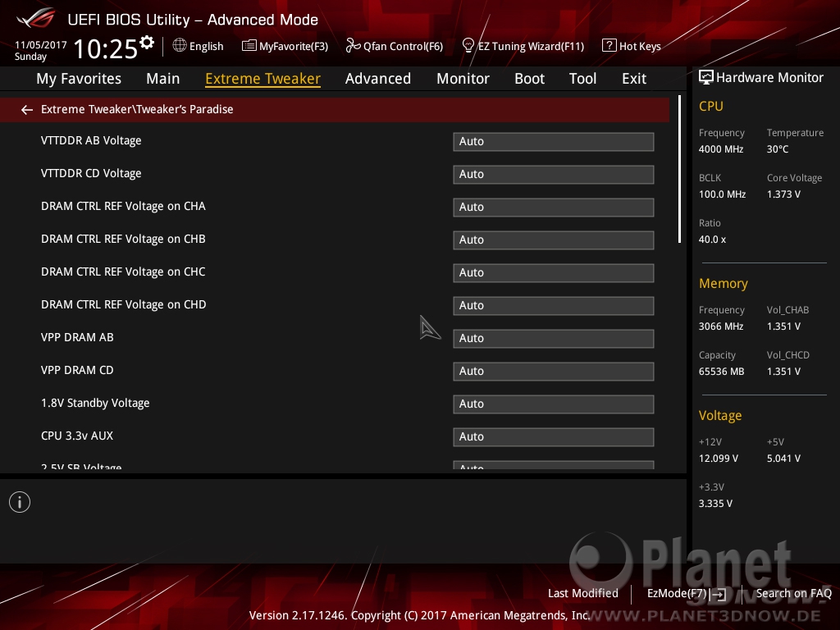Click the 1.8V Standby Voltage value field

pos(554,404)
